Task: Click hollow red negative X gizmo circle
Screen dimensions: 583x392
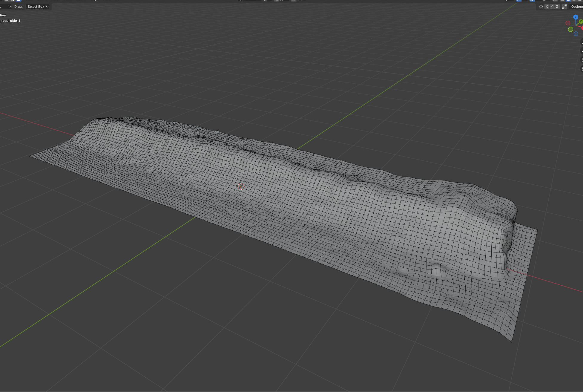Action: pyautogui.click(x=568, y=23)
